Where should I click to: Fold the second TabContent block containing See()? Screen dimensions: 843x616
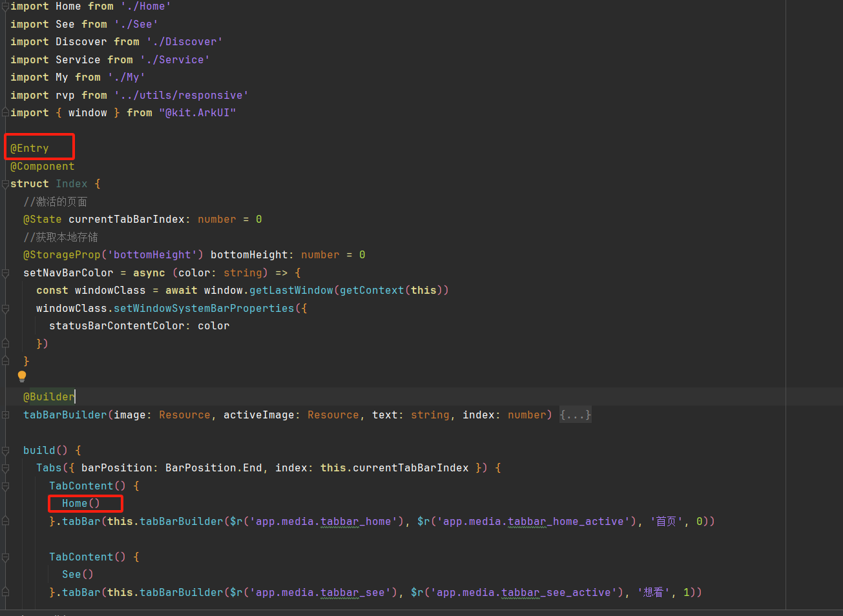[5, 557]
